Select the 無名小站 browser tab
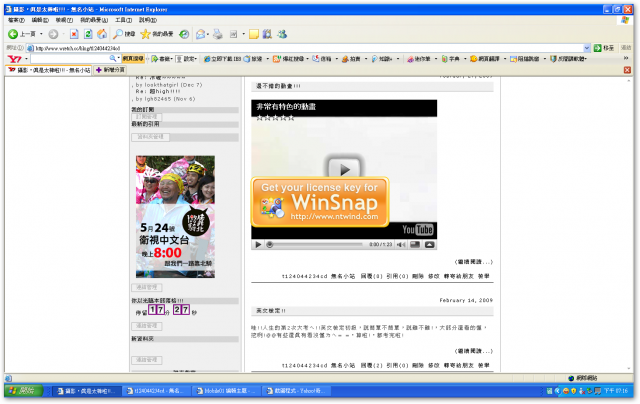The image size is (640, 404). click(x=49, y=70)
